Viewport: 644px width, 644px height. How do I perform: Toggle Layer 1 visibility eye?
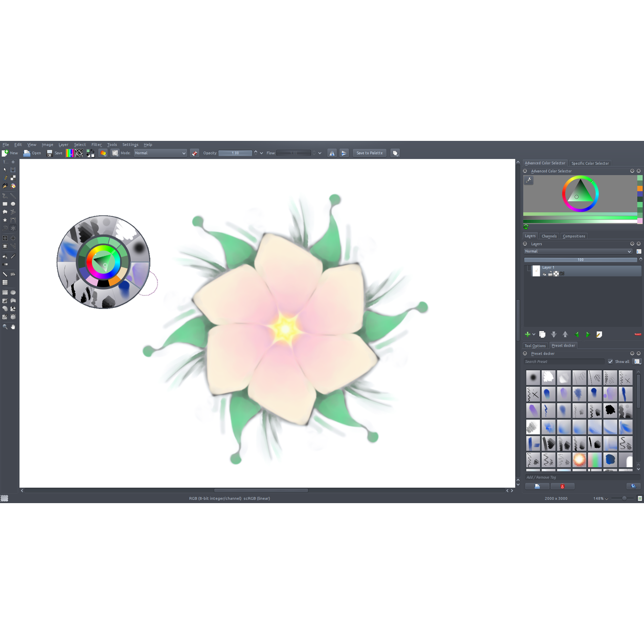(544, 274)
